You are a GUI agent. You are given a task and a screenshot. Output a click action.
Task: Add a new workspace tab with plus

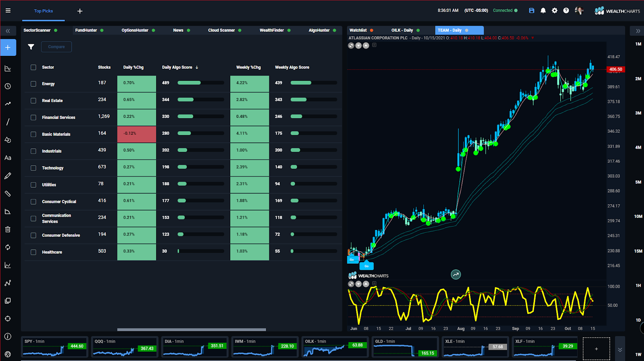(x=80, y=11)
